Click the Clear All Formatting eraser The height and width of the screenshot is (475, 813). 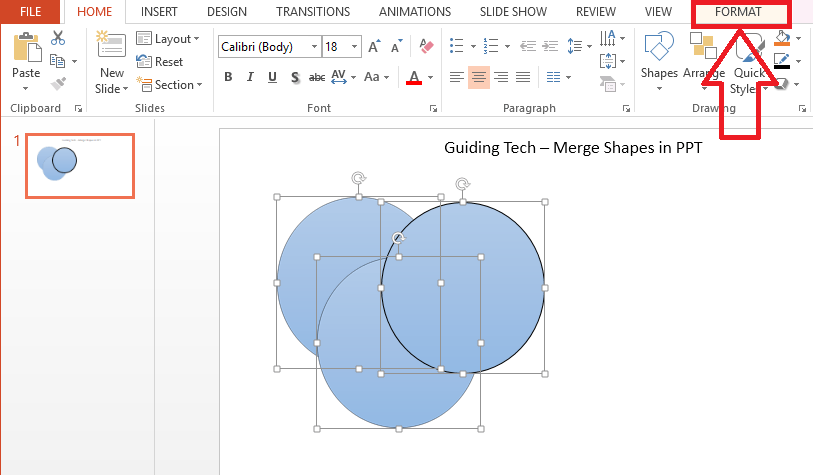pyautogui.click(x=428, y=46)
